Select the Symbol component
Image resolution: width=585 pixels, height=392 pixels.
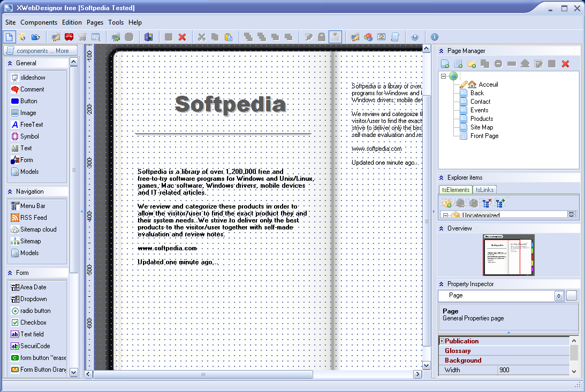tap(25, 136)
